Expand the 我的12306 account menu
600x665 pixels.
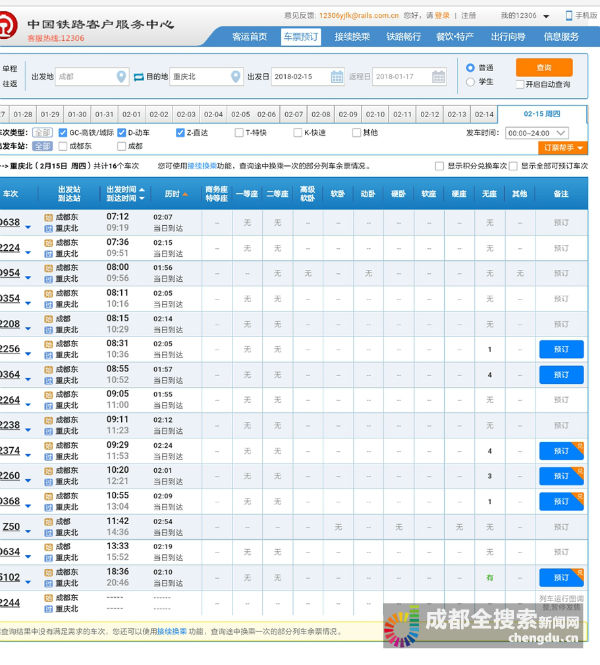click(522, 16)
